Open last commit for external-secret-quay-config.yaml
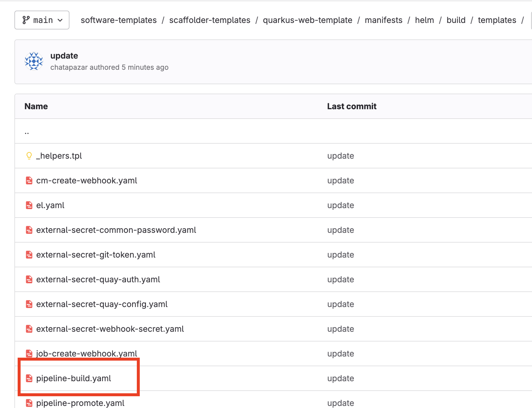Viewport: 532px width, 408px height. pyautogui.click(x=340, y=304)
